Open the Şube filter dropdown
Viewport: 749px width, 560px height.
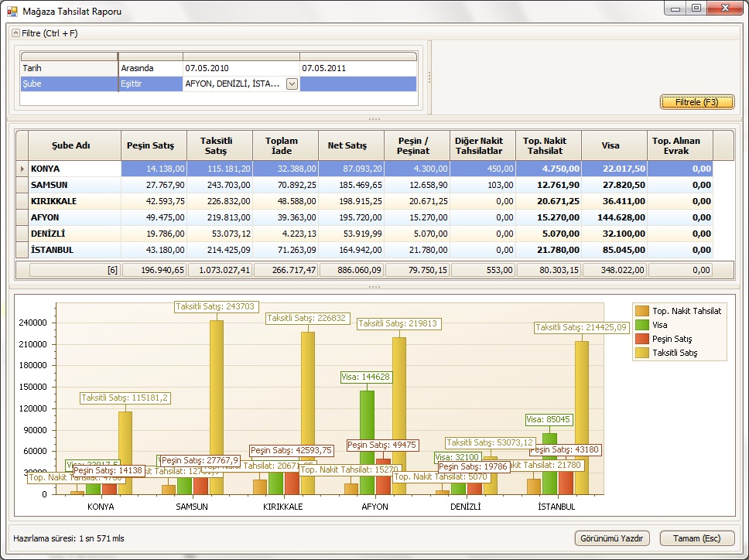292,84
